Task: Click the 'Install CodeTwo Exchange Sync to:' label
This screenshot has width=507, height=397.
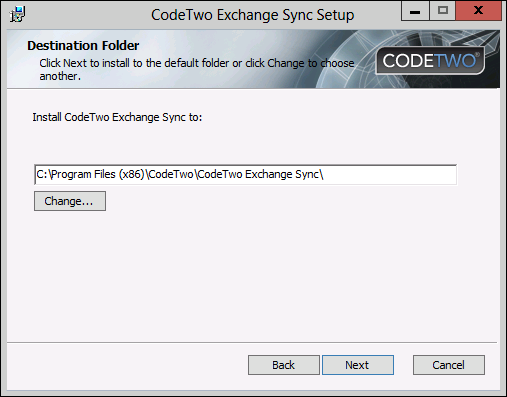Action: coord(117,117)
